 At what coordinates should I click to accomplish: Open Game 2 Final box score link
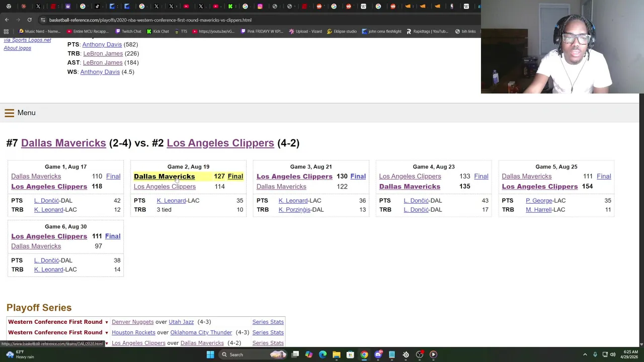coord(235,176)
